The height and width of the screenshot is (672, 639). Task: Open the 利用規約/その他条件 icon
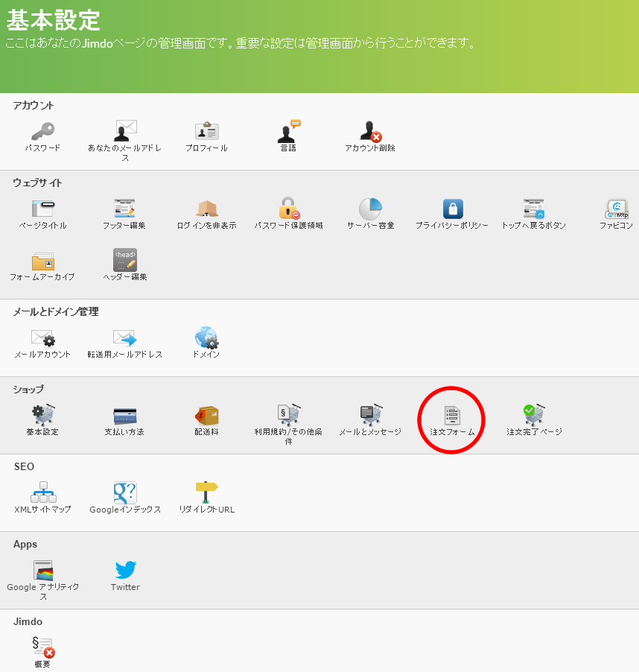(x=289, y=414)
